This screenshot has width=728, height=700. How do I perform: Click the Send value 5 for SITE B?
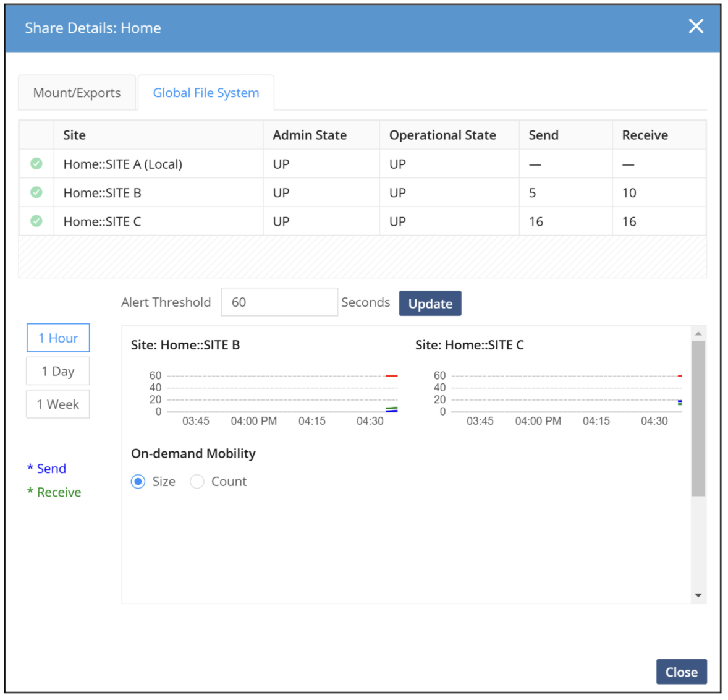(x=533, y=193)
